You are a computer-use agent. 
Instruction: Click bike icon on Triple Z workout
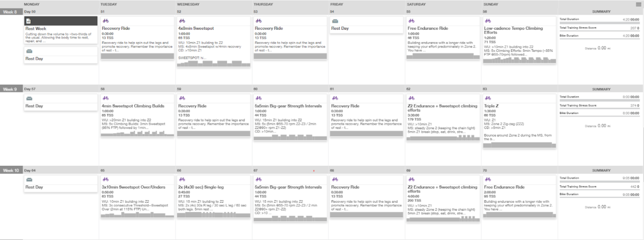(x=488, y=98)
